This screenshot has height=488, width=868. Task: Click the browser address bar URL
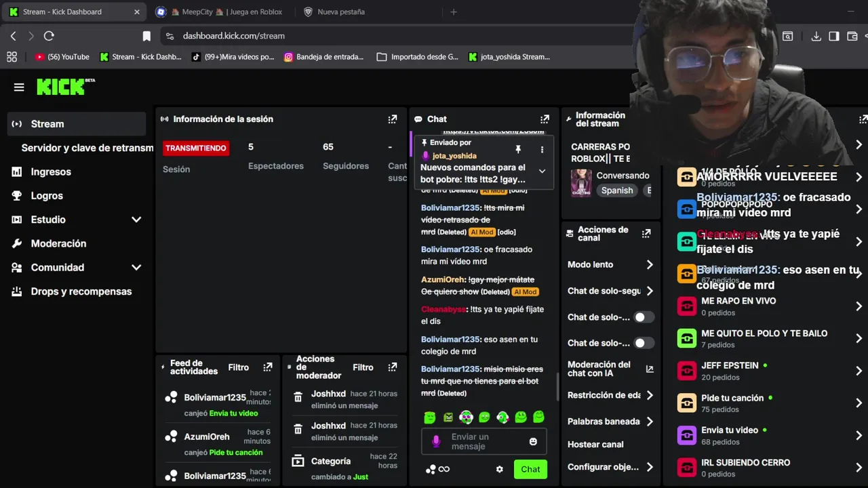pyautogui.click(x=233, y=36)
